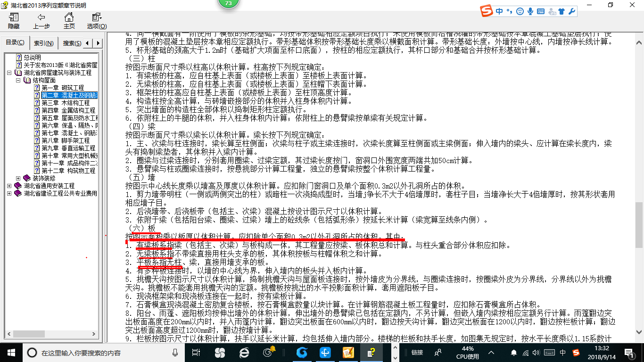The image size is (644, 362).
Task: Click Sogou voice input microphone icon
Action: 530,11
